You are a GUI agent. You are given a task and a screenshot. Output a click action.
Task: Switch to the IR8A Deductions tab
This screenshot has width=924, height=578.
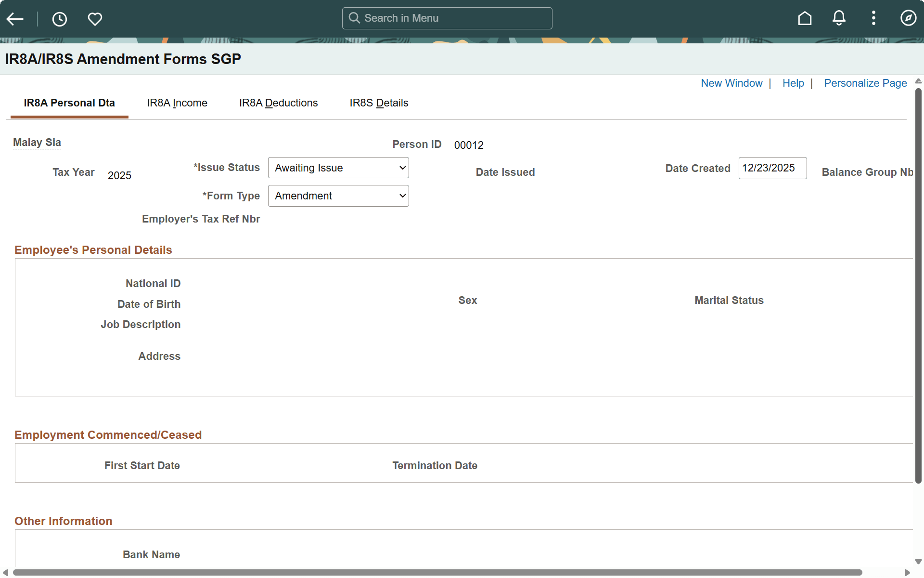(278, 103)
